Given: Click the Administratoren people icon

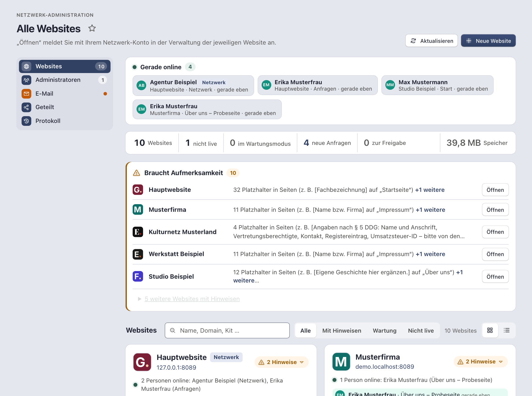Looking at the screenshot, I should (x=26, y=80).
